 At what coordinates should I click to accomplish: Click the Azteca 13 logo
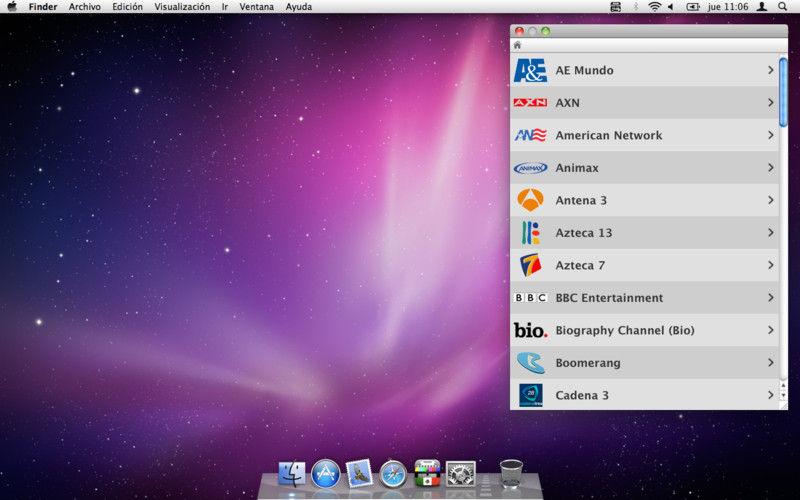530,233
